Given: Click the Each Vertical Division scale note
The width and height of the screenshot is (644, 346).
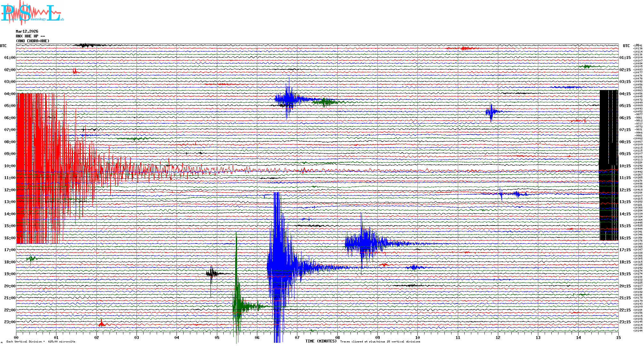Looking at the screenshot, I should (x=41, y=342).
